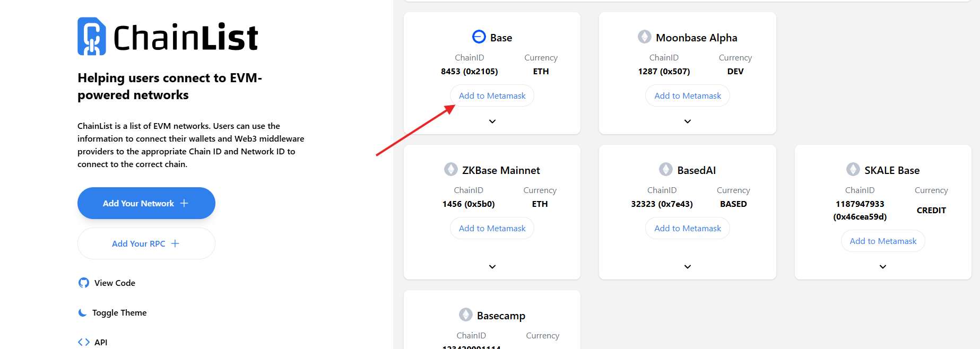
Task: Expand the Base network card details
Action: coord(492,121)
